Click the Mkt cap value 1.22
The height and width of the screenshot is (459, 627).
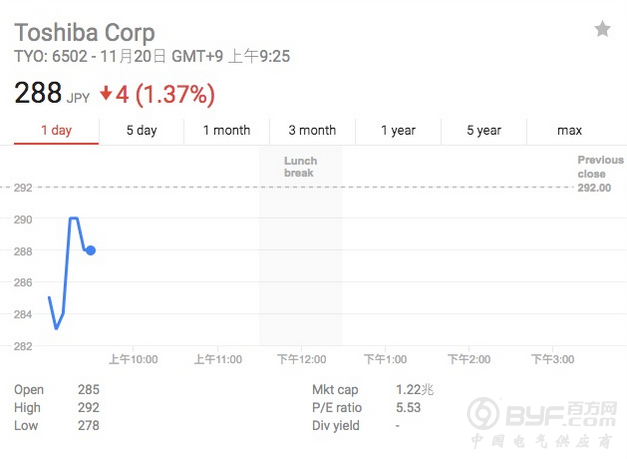[415, 389]
